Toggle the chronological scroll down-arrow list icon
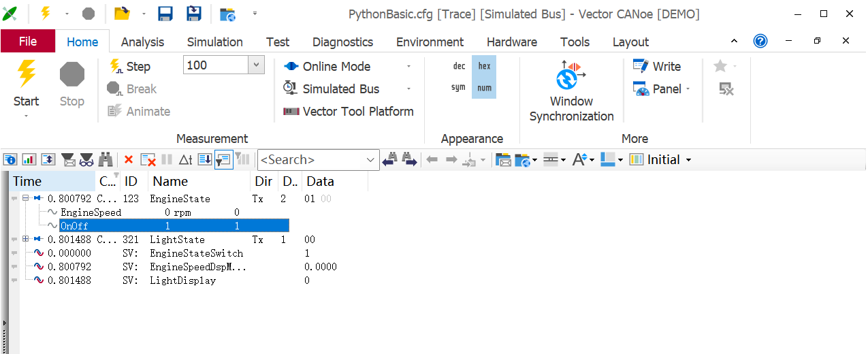Screen dimensions: 868x354 coord(204,159)
